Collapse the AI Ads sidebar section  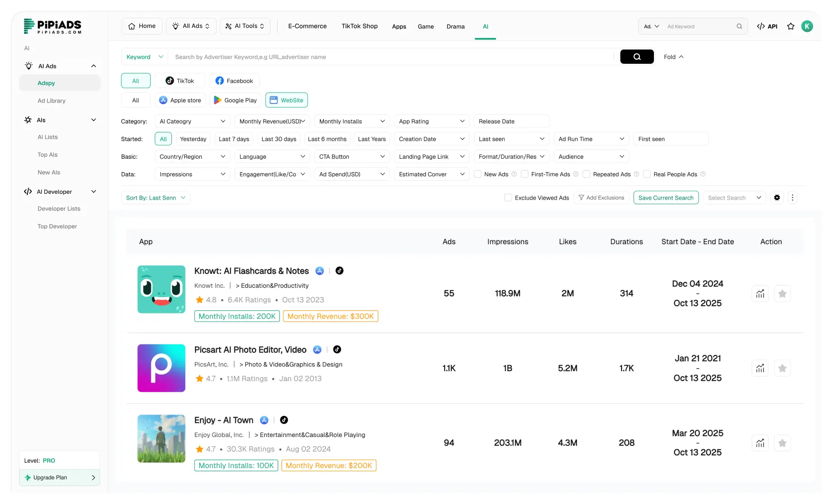click(x=93, y=66)
